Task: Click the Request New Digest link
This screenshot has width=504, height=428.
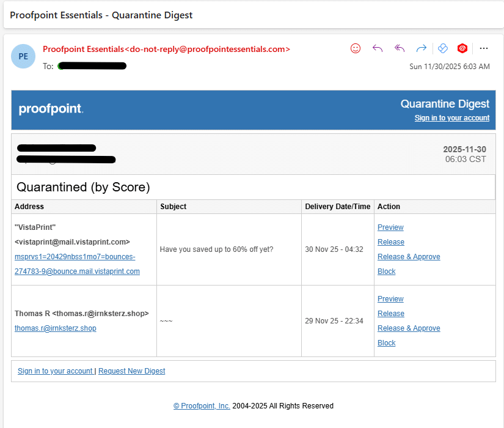Action: point(131,371)
